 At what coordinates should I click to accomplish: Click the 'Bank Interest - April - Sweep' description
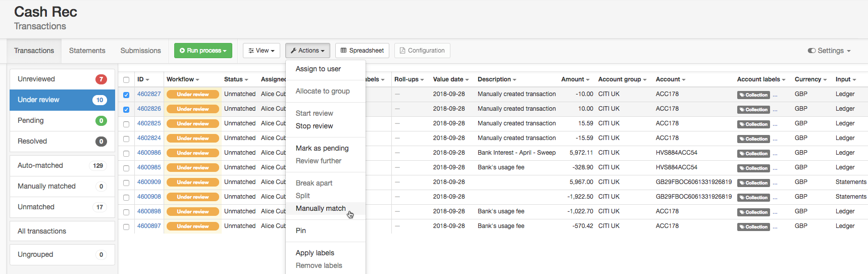pyautogui.click(x=517, y=153)
